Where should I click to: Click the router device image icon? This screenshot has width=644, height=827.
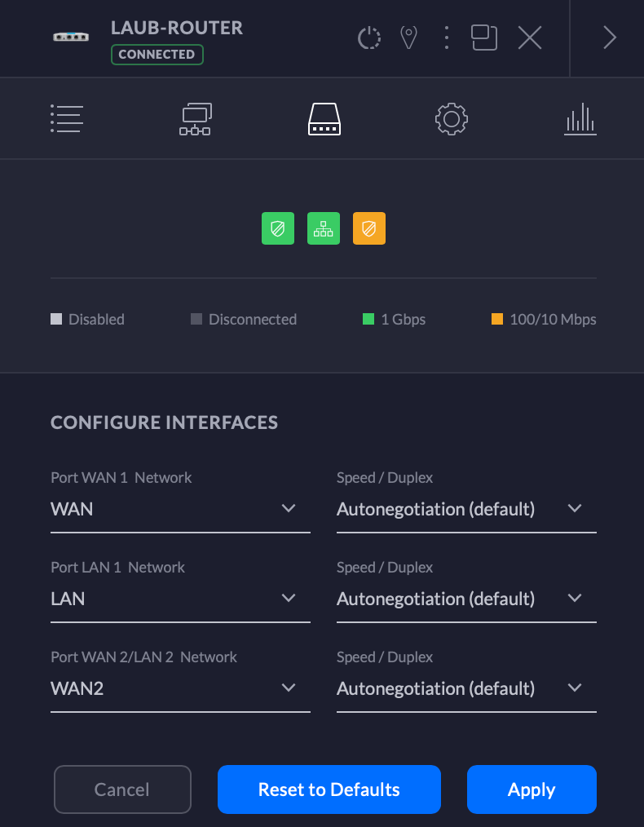(x=71, y=38)
